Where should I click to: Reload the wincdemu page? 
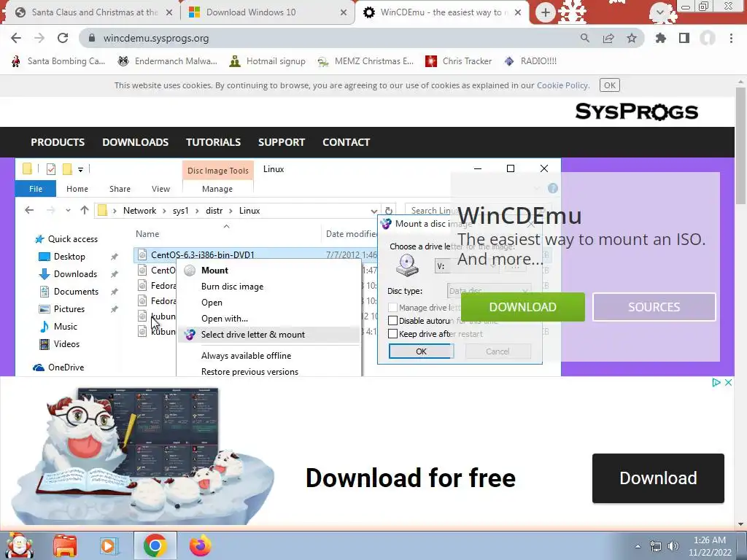63,38
